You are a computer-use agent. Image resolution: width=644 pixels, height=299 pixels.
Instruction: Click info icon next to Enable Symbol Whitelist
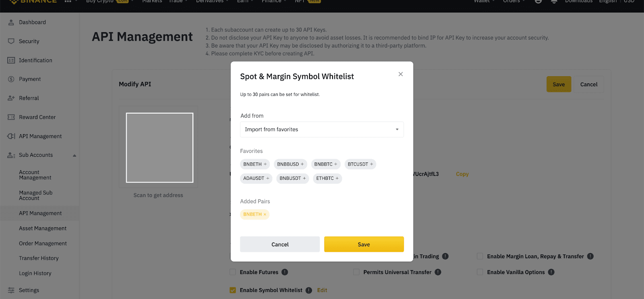pyautogui.click(x=309, y=290)
